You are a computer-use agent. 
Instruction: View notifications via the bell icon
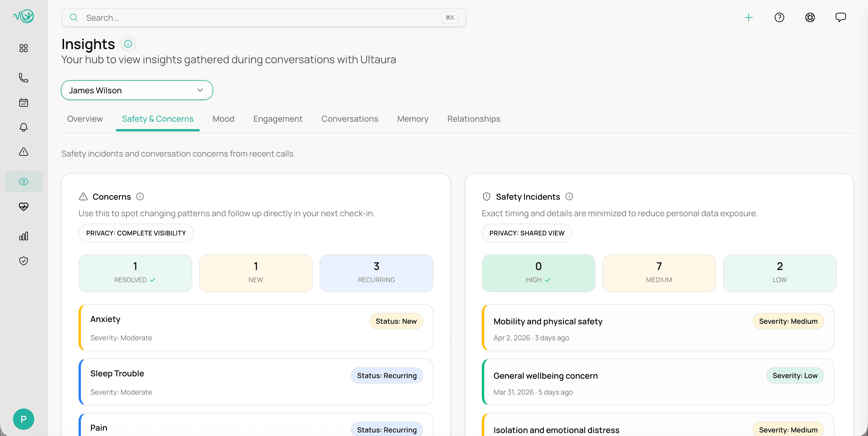pyautogui.click(x=23, y=127)
